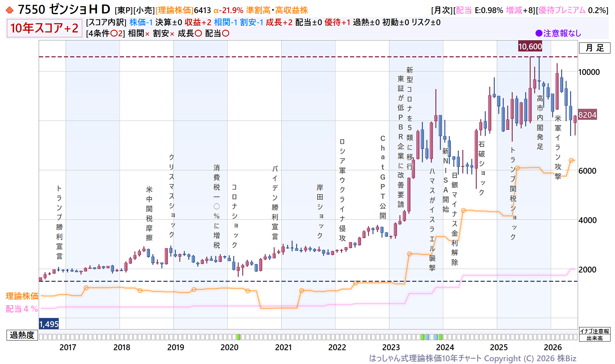Click the α-21.9% value
This screenshot has width=615, height=364.
point(228,10)
